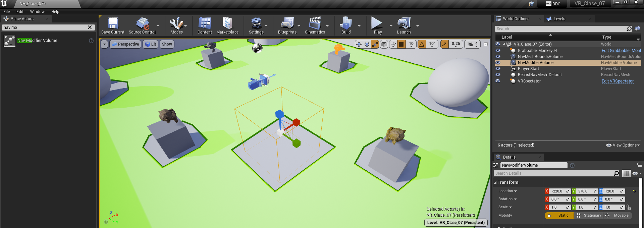644x228 pixels.
Task: Click the world/local coordinate cube icon
Action: point(384,44)
